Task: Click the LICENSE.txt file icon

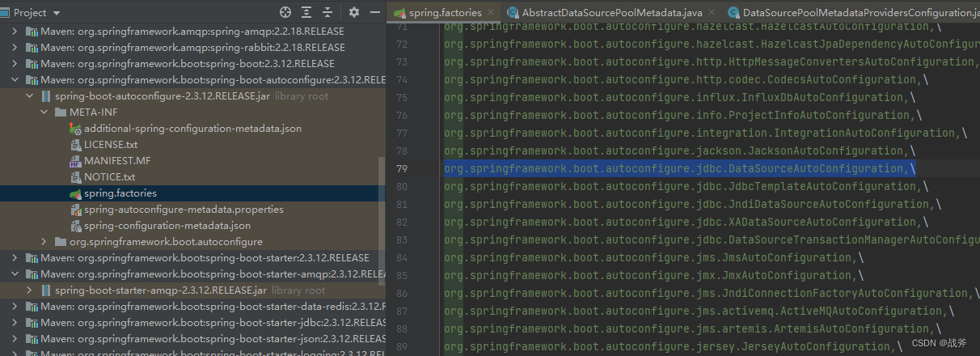Action: tap(75, 144)
